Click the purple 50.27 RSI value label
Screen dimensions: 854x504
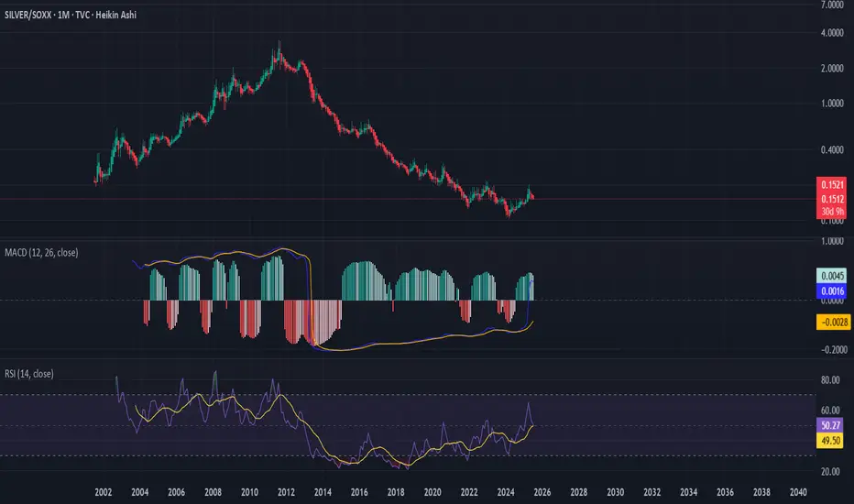point(830,425)
